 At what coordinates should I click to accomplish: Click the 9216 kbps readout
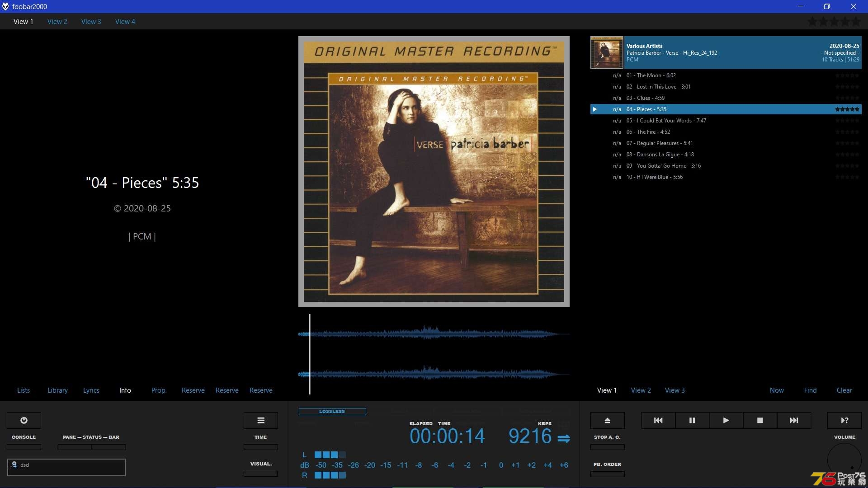point(530,436)
